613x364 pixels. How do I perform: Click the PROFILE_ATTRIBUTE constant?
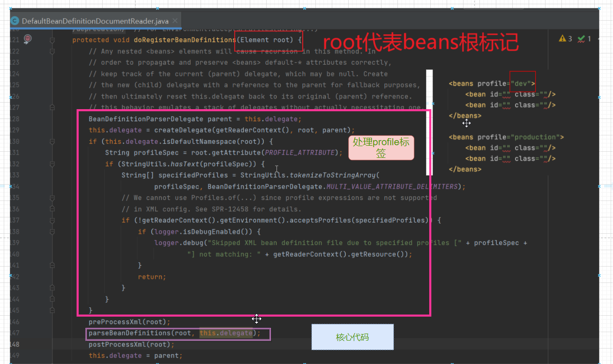coord(300,153)
